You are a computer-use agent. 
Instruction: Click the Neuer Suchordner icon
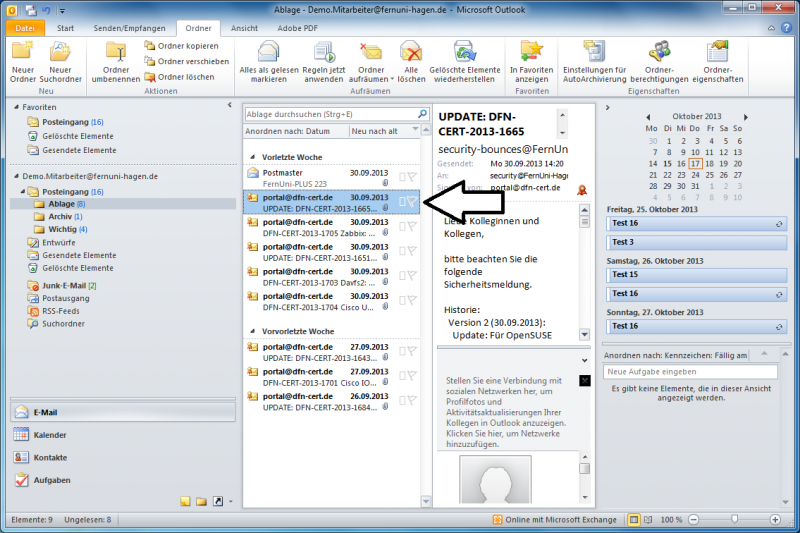point(60,53)
